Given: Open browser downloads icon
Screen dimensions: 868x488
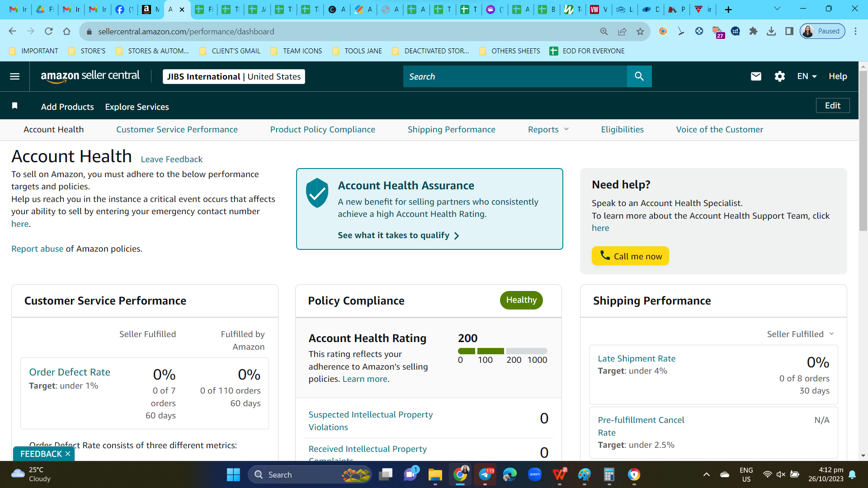Looking at the screenshot, I should pyautogui.click(x=771, y=31).
